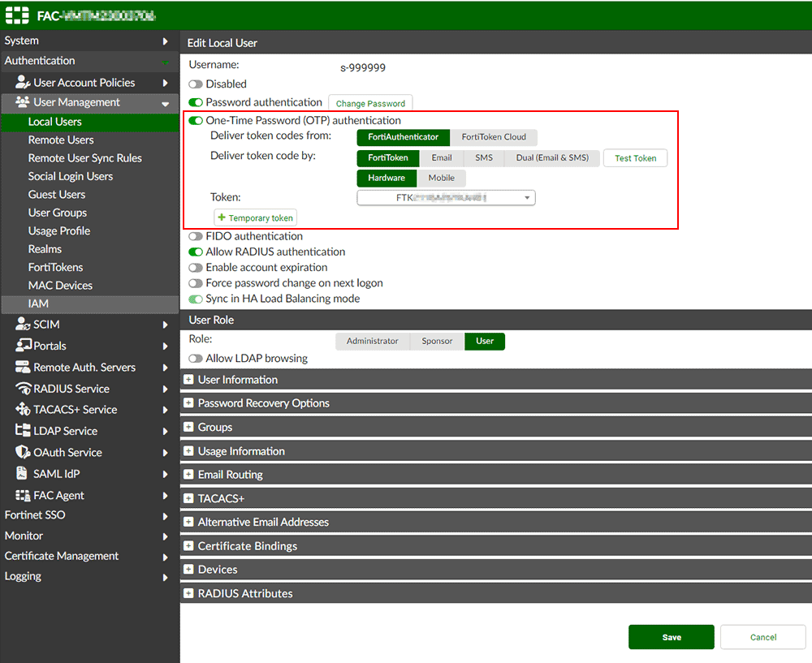Click the plus icon beside Password Recovery Options
The width and height of the screenshot is (812, 663).
[188, 403]
